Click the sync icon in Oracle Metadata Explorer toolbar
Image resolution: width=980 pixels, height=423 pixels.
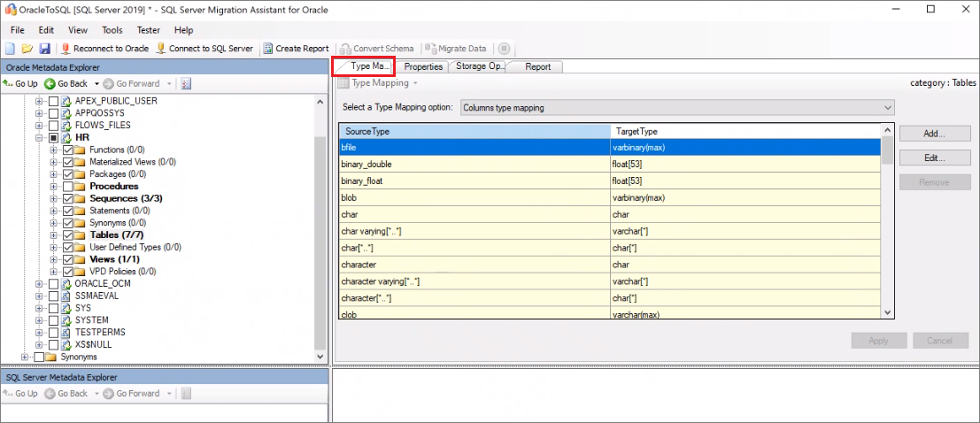(x=186, y=83)
